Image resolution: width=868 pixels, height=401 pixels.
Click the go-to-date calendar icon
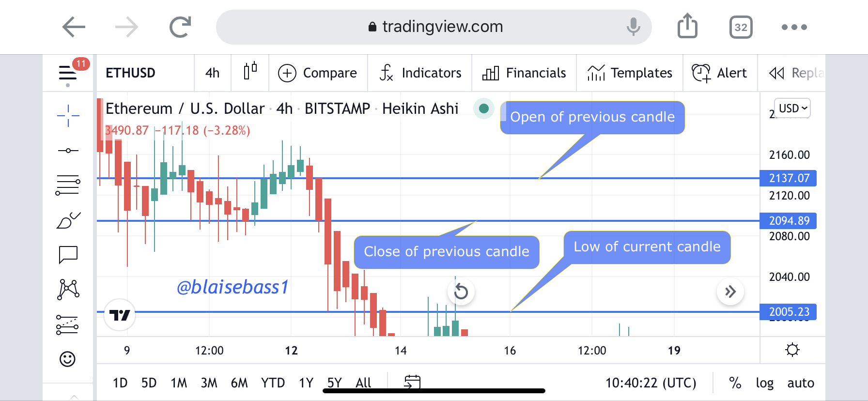pos(412,383)
